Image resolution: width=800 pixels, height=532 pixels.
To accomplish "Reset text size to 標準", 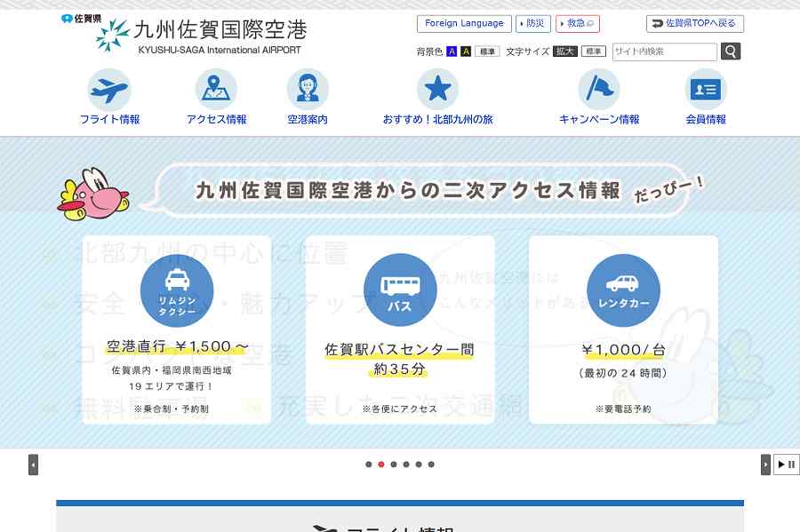I will pyautogui.click(x=594, y=52).
